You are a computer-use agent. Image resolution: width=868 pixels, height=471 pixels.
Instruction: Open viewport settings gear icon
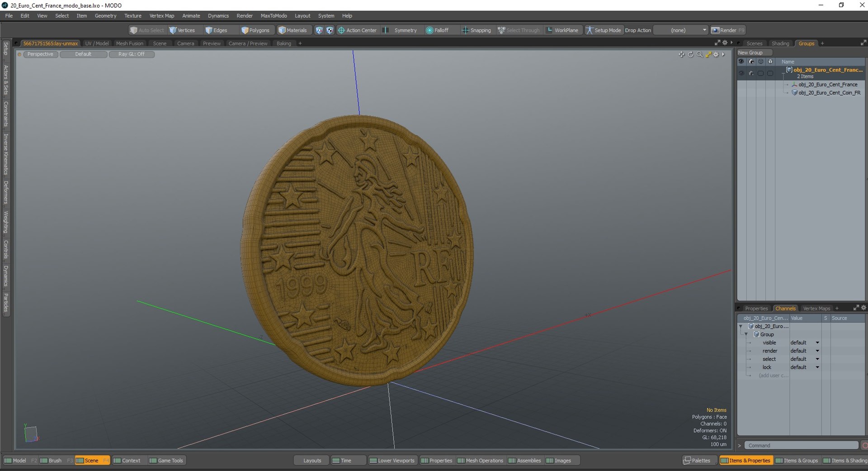point(716,54)
